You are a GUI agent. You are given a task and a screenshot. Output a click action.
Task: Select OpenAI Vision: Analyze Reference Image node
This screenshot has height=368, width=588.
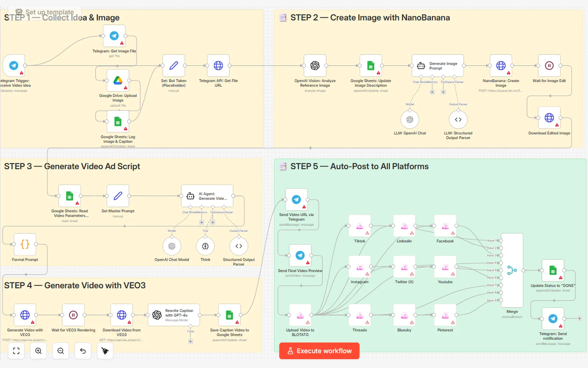[315, 66]
